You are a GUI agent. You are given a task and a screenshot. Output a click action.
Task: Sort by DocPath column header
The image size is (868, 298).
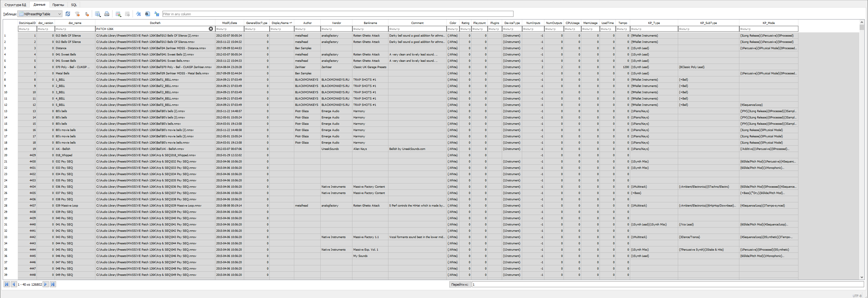[155, 23]
